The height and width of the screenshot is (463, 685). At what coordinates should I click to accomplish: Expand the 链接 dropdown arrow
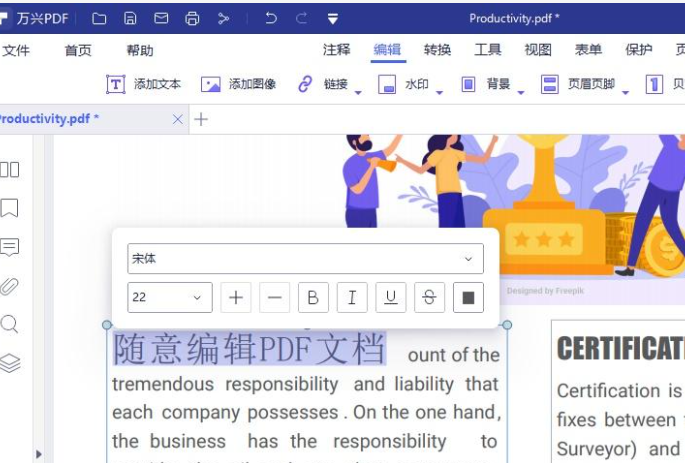[358, 92]
